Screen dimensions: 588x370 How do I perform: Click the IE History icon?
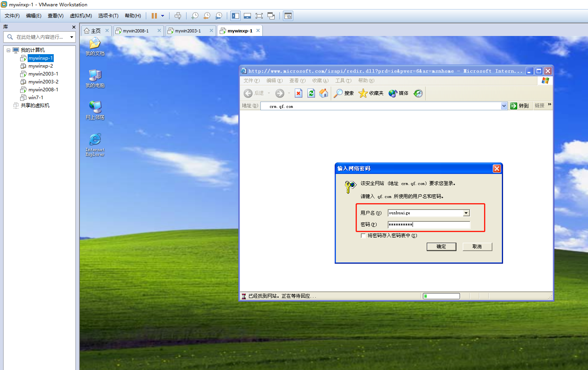(418, 93)
